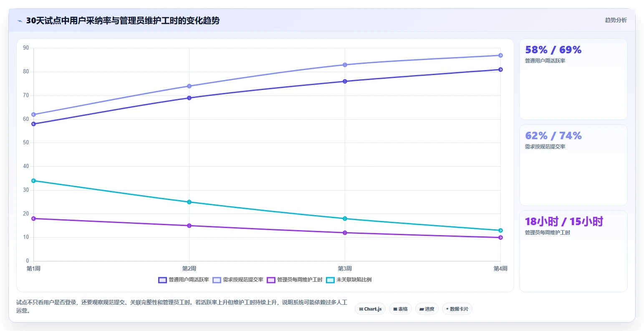The width and height of the screenshot is (644, 331).
Task: Select the 表格 tag chip
Action: 400,309
